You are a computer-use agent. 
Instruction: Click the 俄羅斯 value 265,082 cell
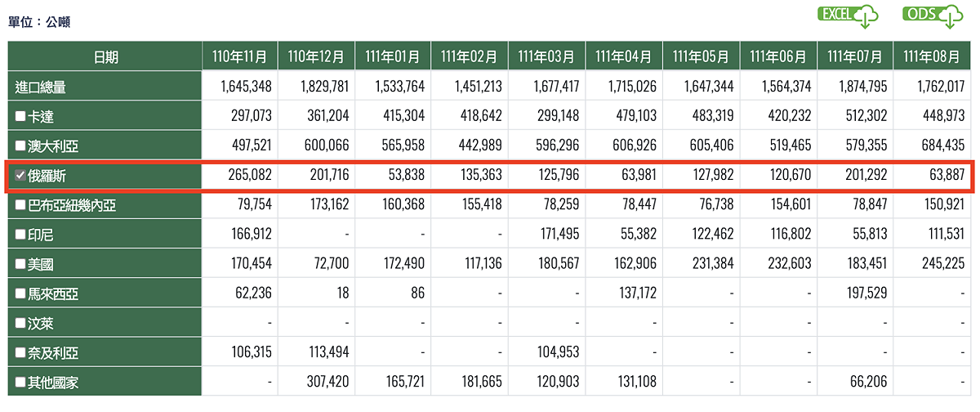tap(239, 176)
